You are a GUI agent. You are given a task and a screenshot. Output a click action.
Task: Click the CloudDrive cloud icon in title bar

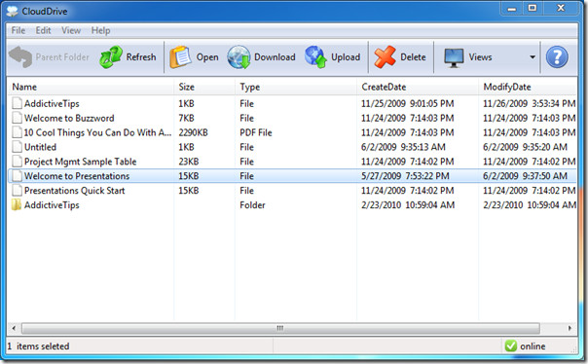point(12,12)
